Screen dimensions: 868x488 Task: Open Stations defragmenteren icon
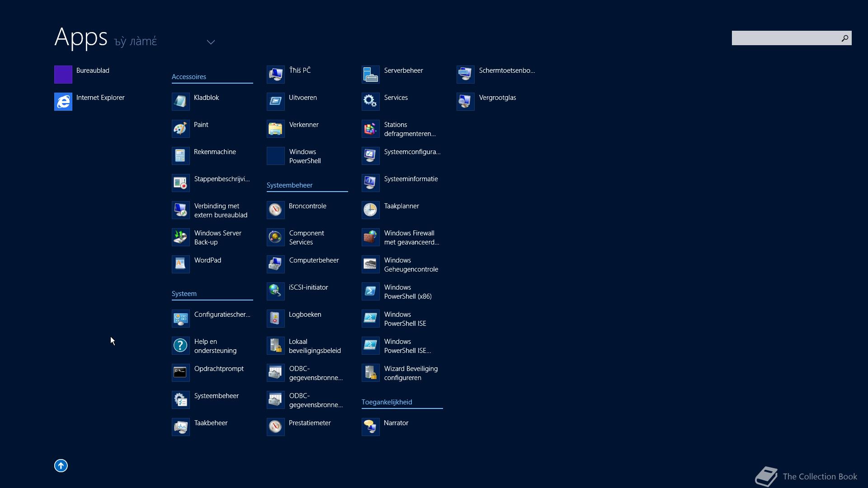[371, 129]
